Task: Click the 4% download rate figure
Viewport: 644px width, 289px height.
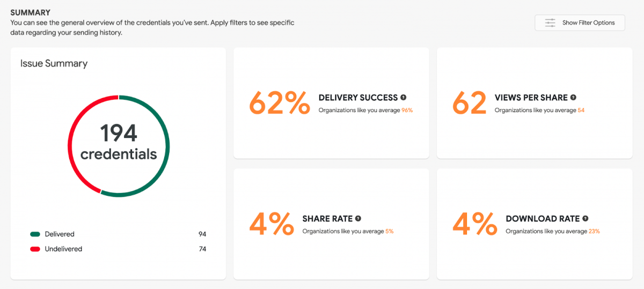Action: (x=475, y=224)
